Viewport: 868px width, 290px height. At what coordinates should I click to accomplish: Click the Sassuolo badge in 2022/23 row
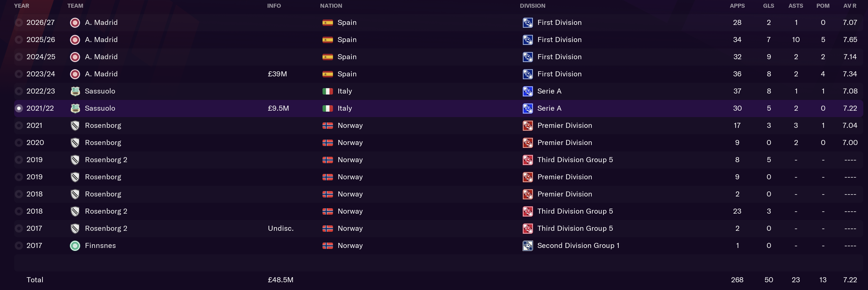point(75,91)
